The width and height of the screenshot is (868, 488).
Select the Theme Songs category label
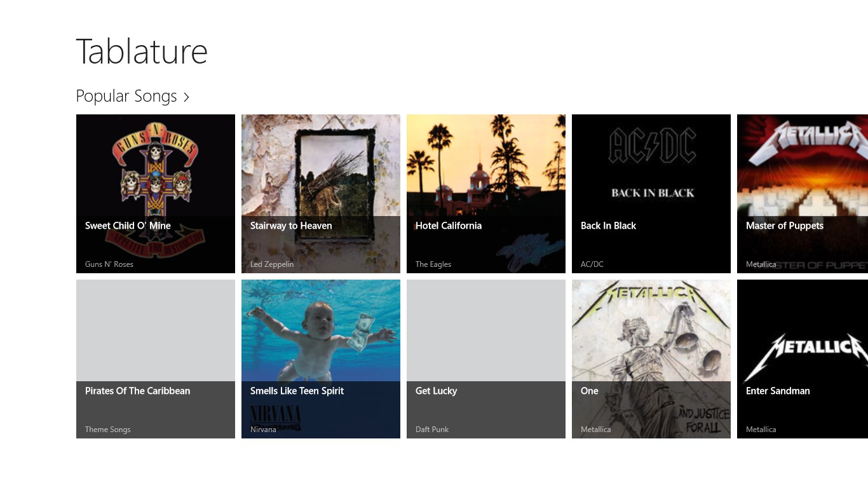(x=108, y=430)
